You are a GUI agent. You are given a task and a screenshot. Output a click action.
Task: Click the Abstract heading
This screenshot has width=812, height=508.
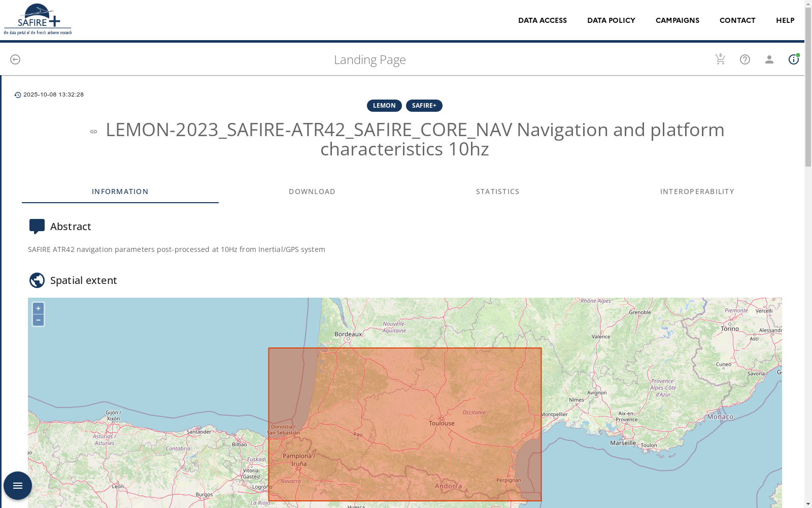coord(71,227)
